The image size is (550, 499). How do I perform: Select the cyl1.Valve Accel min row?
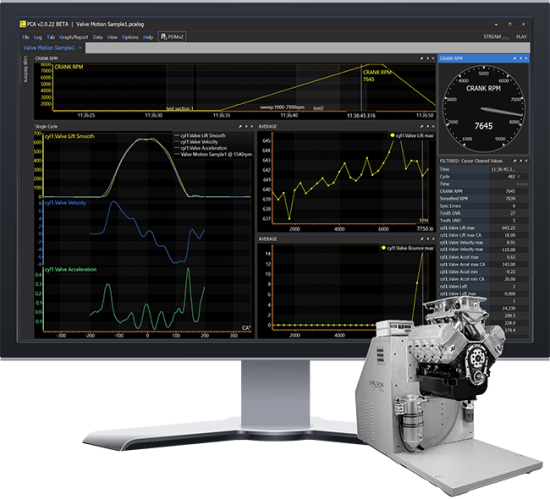[483, 272]
